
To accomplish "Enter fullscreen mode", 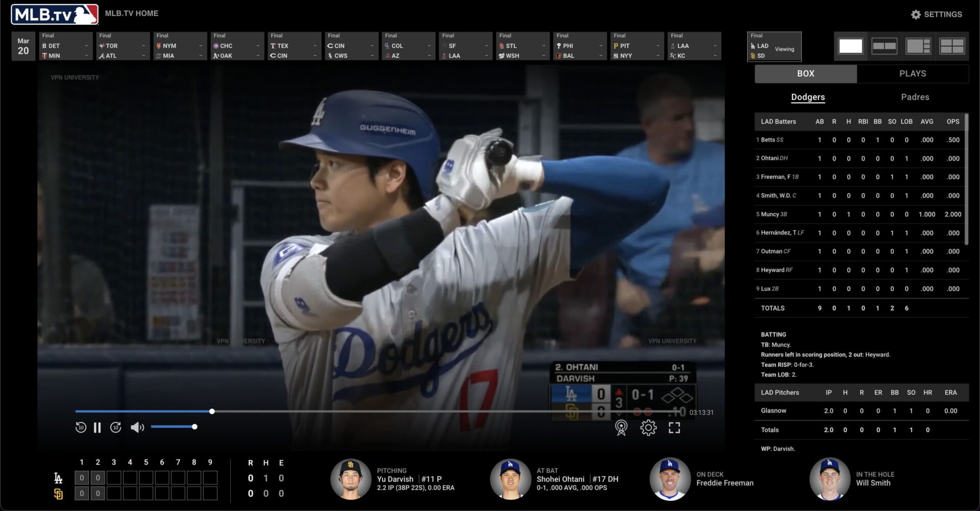I will click(675, 427).
